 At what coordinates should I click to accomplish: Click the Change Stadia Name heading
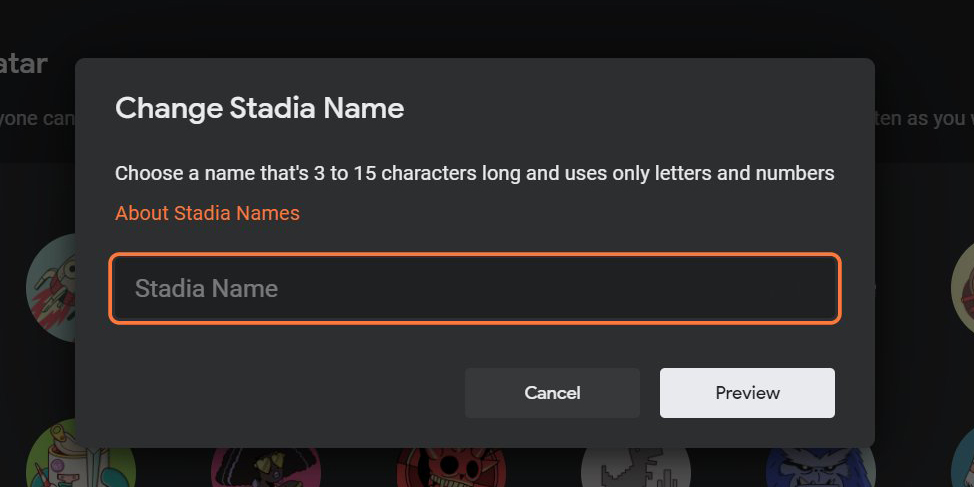tap(259, 108)
